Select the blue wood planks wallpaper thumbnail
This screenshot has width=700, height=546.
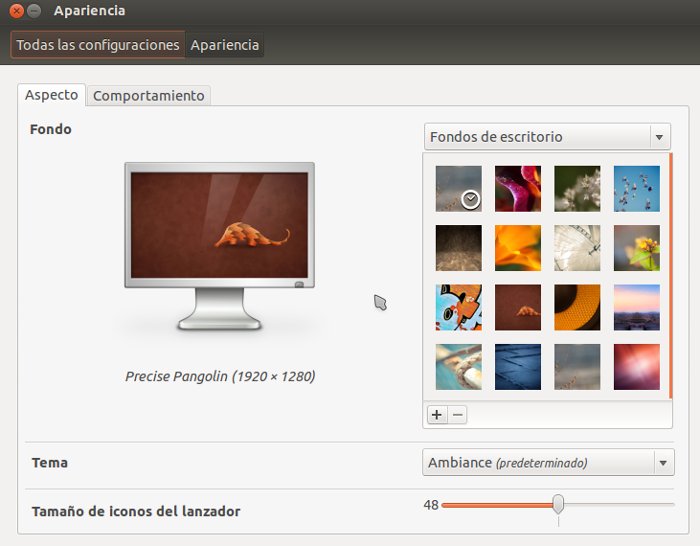click(518, 366)
